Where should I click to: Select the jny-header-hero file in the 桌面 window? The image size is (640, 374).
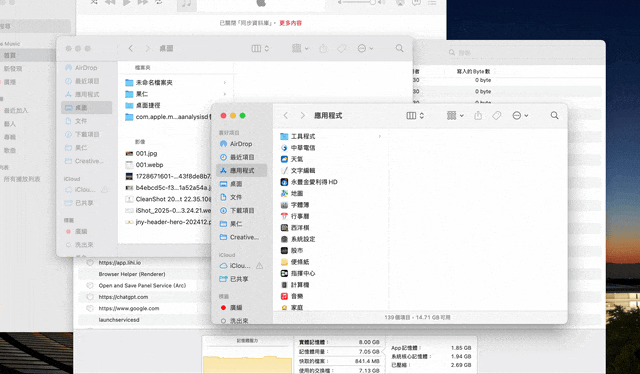click(x=168, y=222)
